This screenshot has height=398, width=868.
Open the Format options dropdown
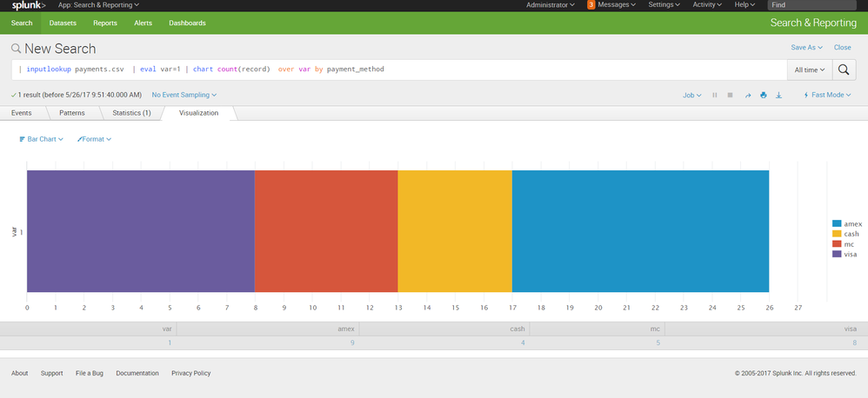(x=94, y=139)
